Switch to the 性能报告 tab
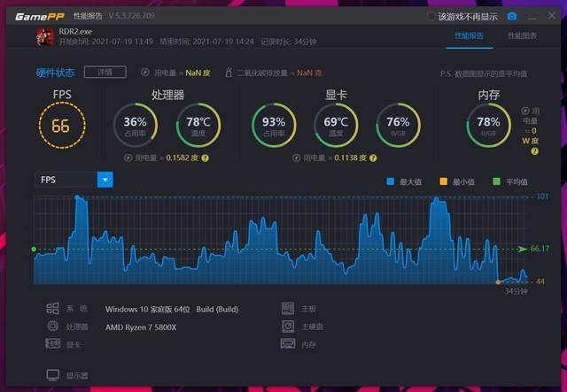 point(469,35)
